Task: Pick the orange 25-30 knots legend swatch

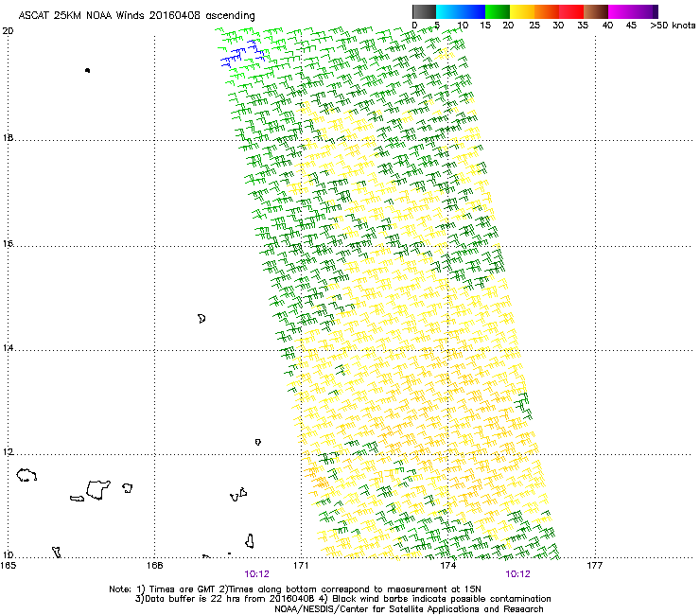Action: click(x=547, y=11)
